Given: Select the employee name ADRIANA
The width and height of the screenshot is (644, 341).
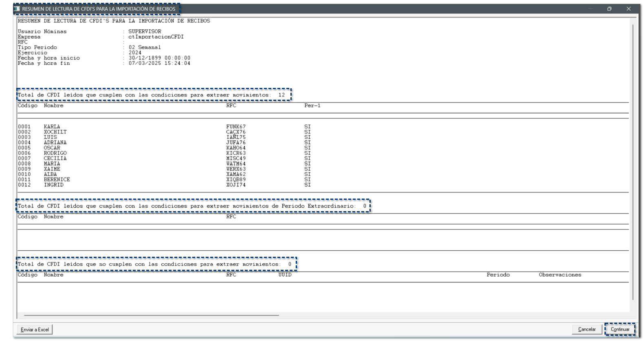Looking at the screenshot, I should (x=55, y=142).
